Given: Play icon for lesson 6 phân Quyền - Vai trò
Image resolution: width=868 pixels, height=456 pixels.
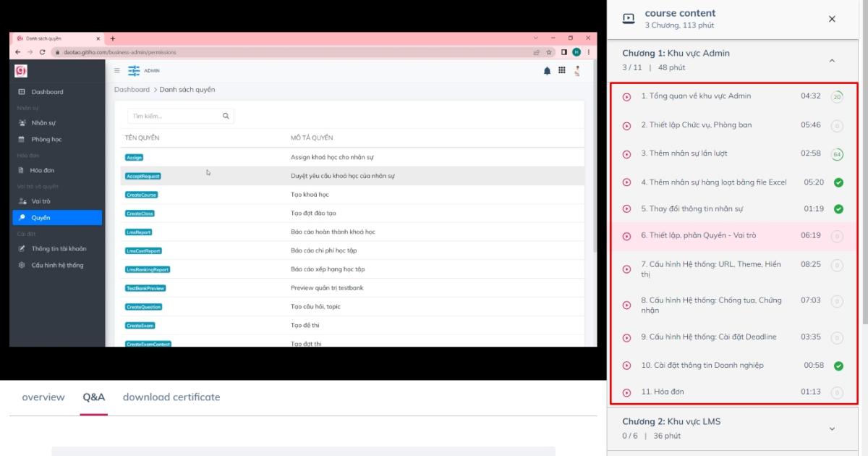Looking at the screenshot, I should [x=627, y=236].
